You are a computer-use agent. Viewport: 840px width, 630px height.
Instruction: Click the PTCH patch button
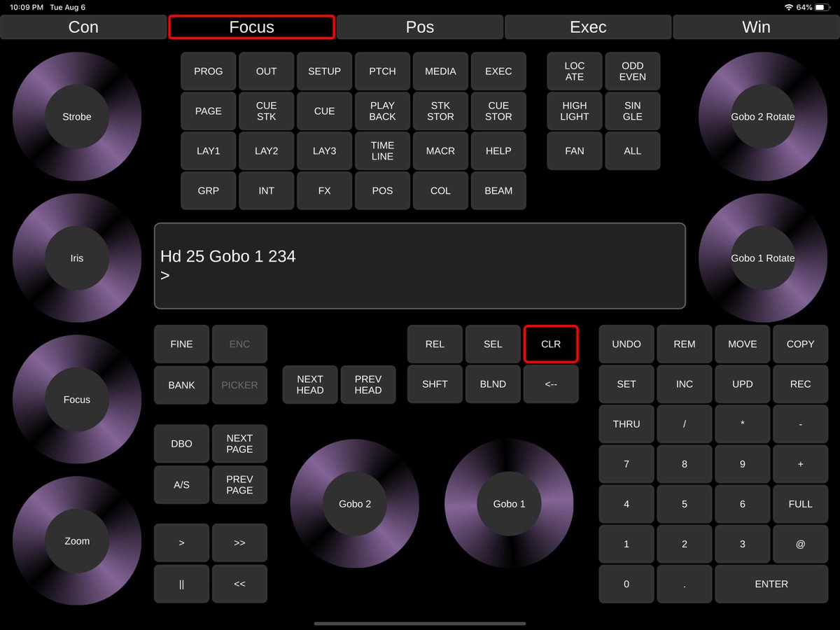coord(383,71)
